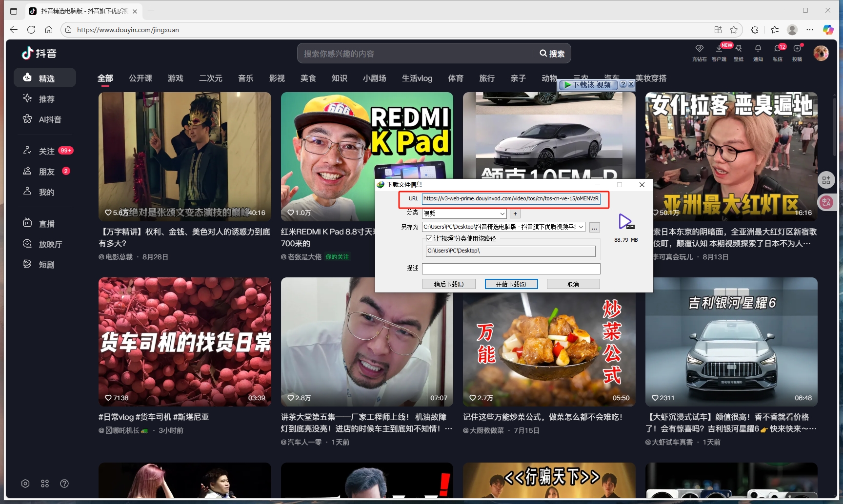Open 短剧 in the sidebar
This screenshot has height=504, width=843.
point(45,265)
